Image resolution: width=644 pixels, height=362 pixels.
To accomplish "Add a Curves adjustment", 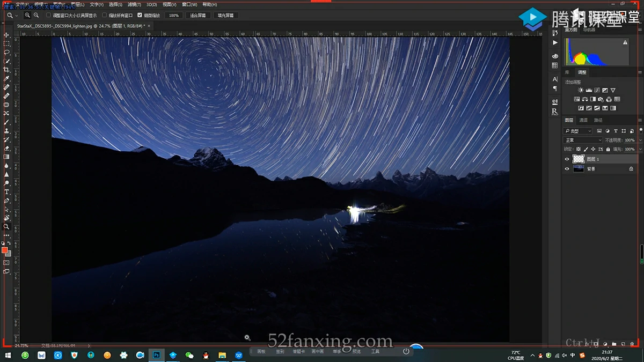I will tap(596, 90).
